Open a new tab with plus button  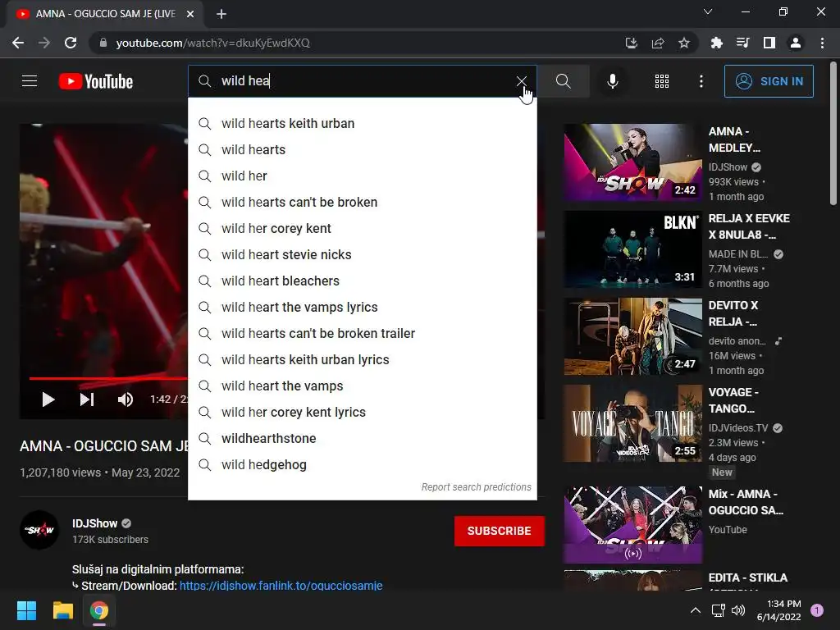[221, 14]
